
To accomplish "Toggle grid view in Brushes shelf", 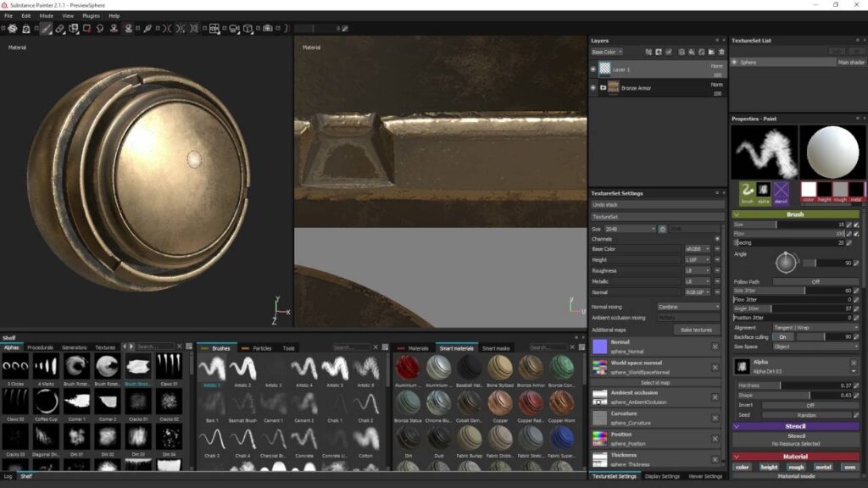I will coord(386,347).
